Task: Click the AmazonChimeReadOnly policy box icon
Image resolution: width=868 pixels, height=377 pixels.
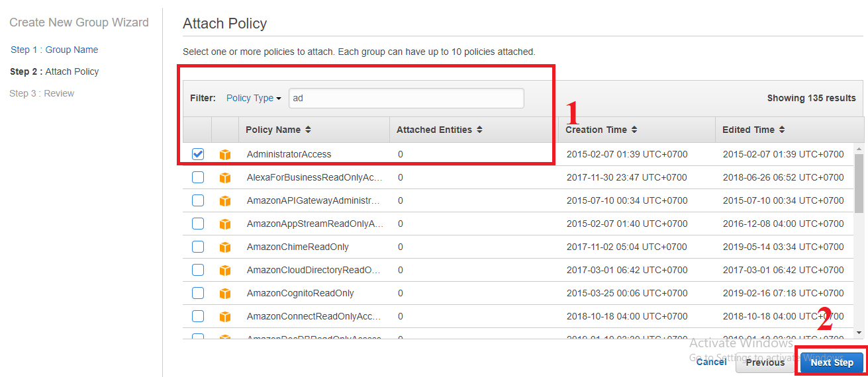Action: [x=225, y=247]
